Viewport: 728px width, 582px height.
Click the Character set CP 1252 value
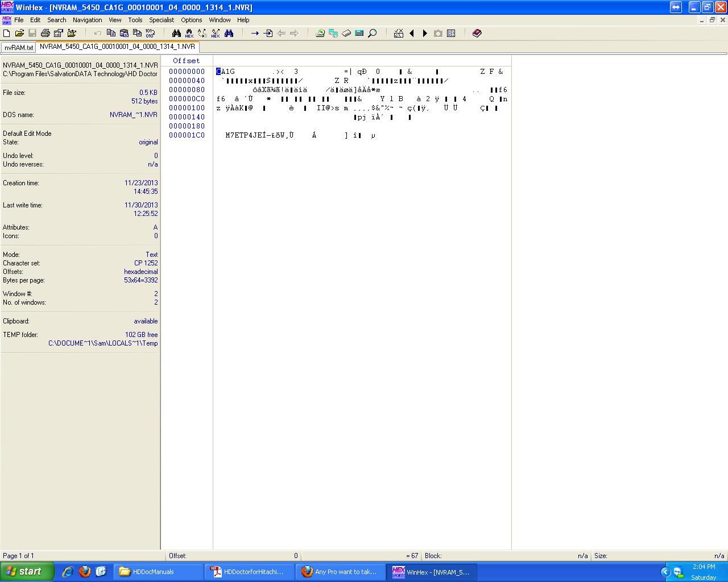pos(146,263)
